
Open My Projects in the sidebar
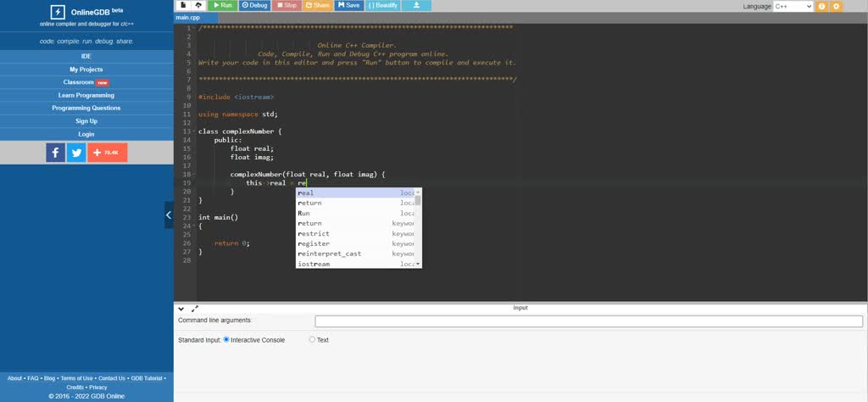(x=86, y=70)
